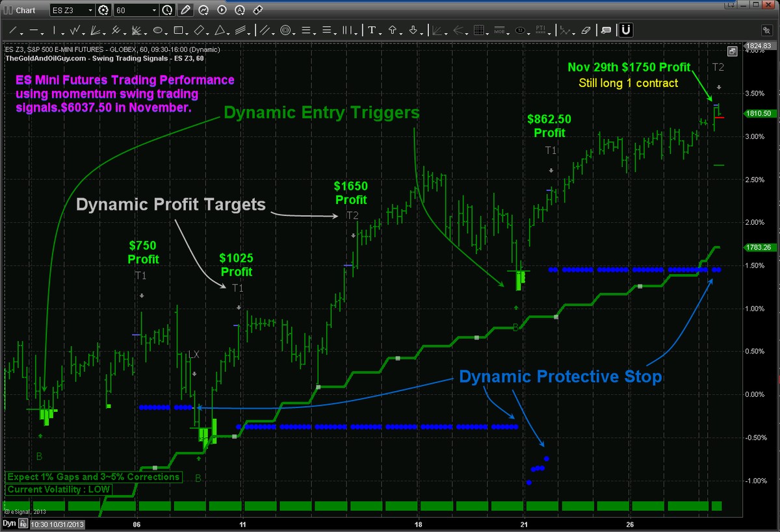
Task: Click the 1810.50 current price marker
Action: [759, 114]
